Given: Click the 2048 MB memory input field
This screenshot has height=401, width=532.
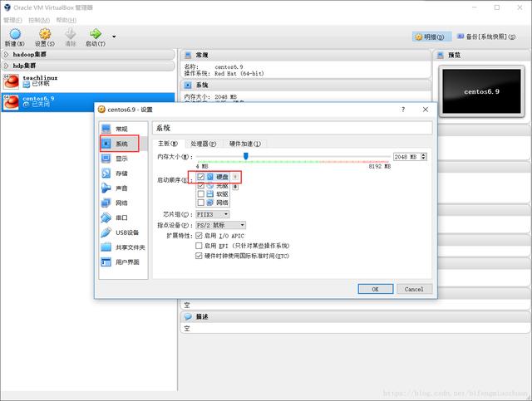Looking at the screenshot, I should 406,157.
